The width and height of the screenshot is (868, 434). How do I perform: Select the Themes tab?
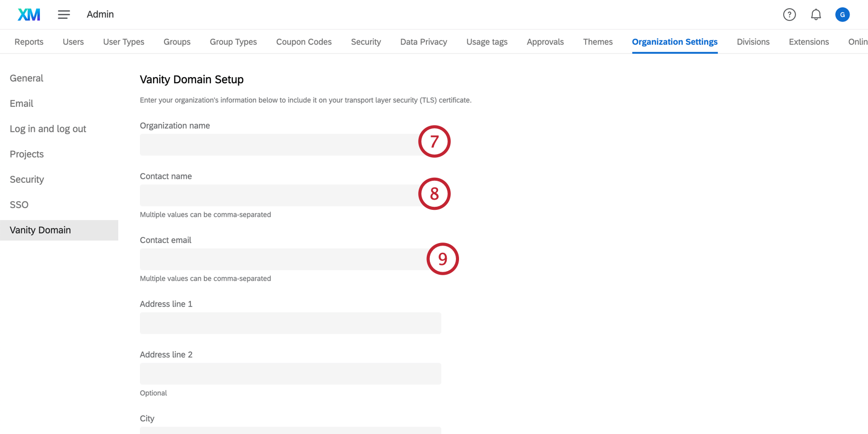click(597, 42)
